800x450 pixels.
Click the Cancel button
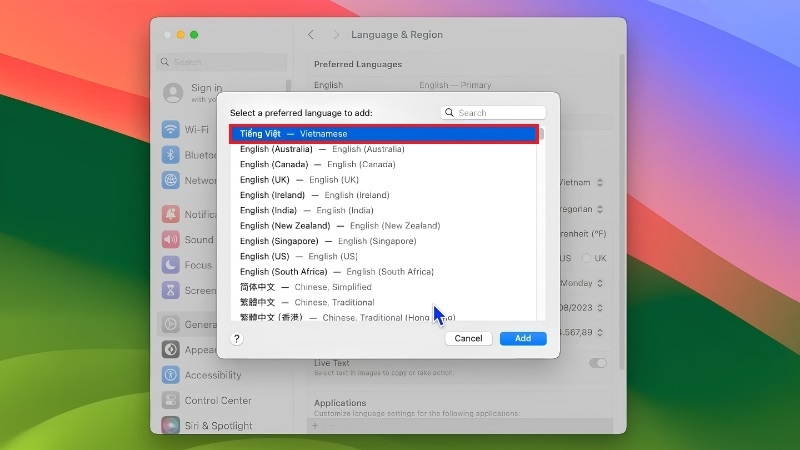coord(468,338)
